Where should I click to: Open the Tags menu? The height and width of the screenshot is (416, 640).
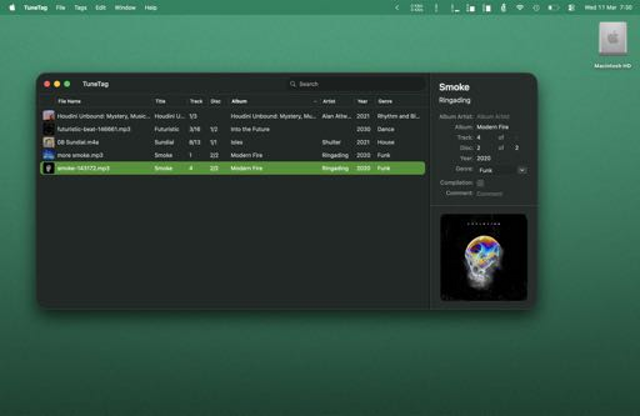point(80,7)
